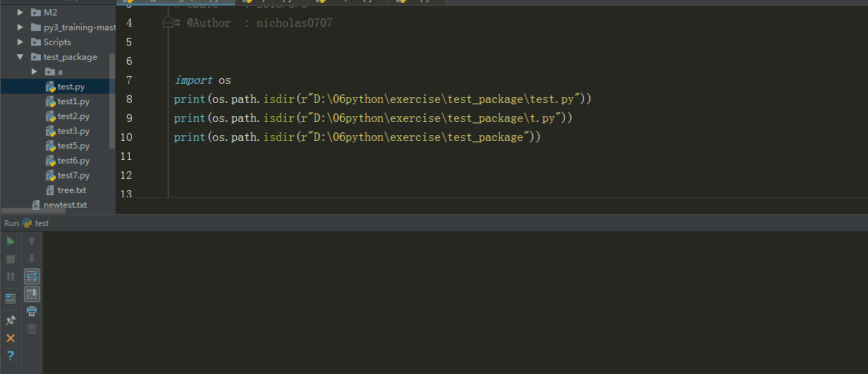The width and height of the screenshot is (868, 374).
Task: Collapse the test_package folder
Action: click(x=20, y=56)
